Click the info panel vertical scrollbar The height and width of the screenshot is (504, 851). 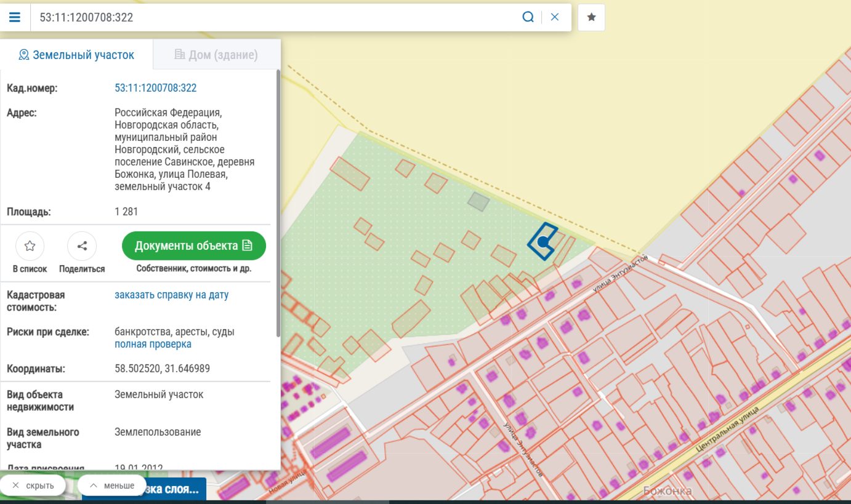click(x=278, y=203)
